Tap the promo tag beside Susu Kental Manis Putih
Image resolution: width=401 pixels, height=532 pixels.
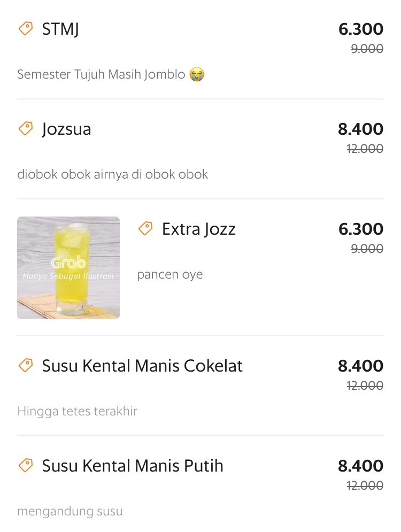point(26,465)
